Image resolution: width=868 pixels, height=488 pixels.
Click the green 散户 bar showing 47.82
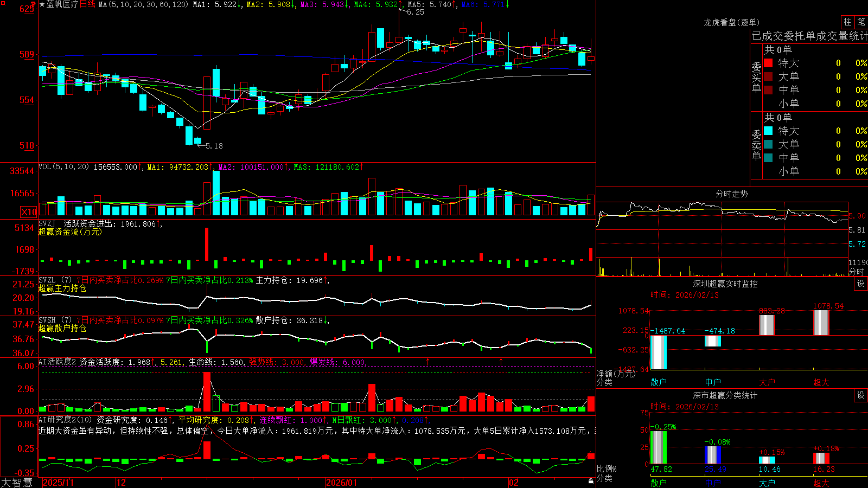[x=659, y=447]
